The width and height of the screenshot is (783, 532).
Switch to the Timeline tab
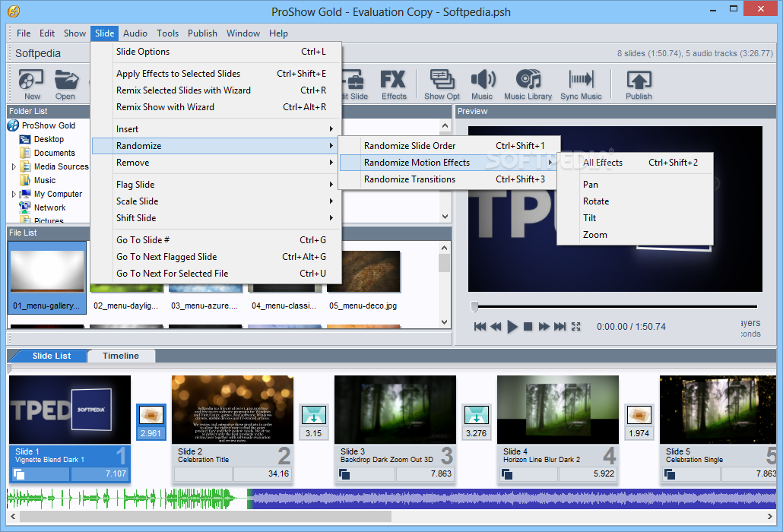(121, 356)
